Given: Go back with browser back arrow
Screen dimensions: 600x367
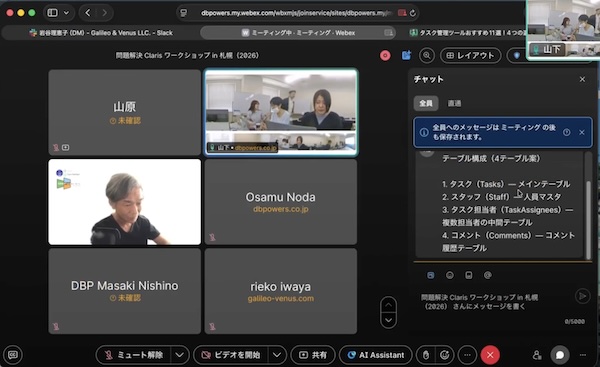Looking at the screenshot, I should point(88,13).
